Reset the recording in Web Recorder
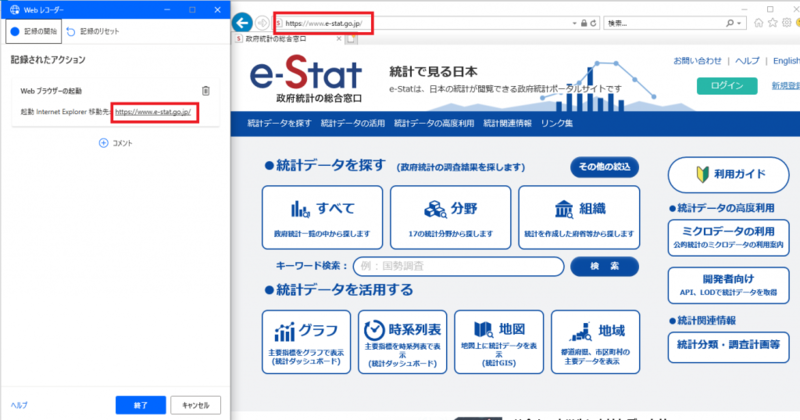Screen dimensions: 800x420 click(93, 31)
